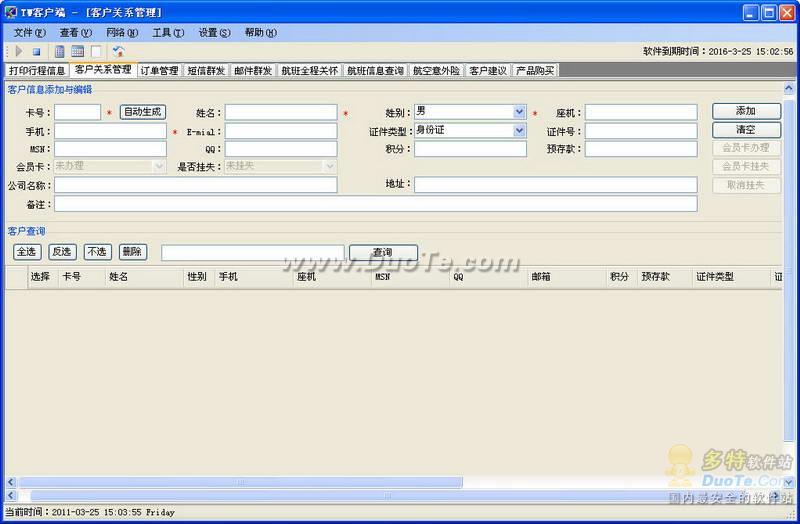800x524 pixels.
Task: Click the 全选 button
Action: tap(27, 252)
